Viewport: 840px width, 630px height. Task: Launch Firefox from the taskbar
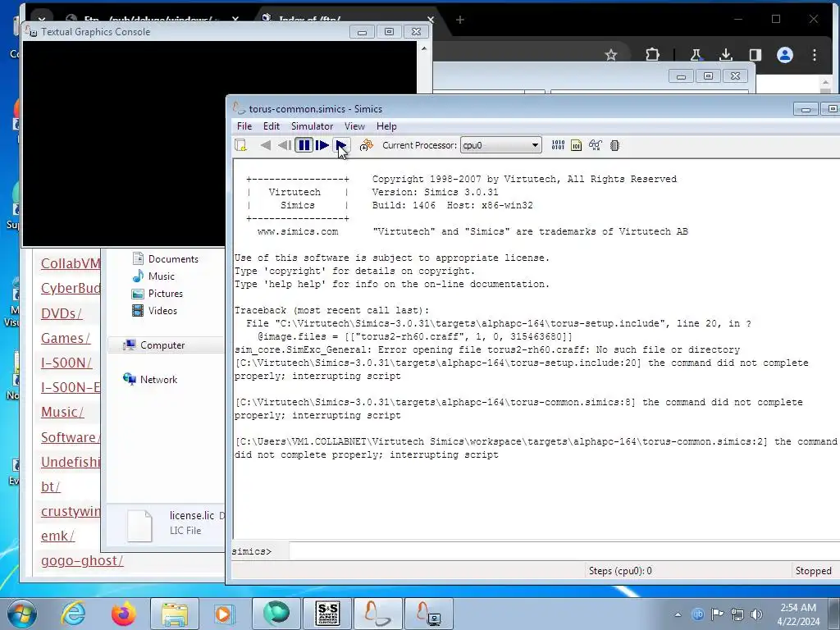123,614
